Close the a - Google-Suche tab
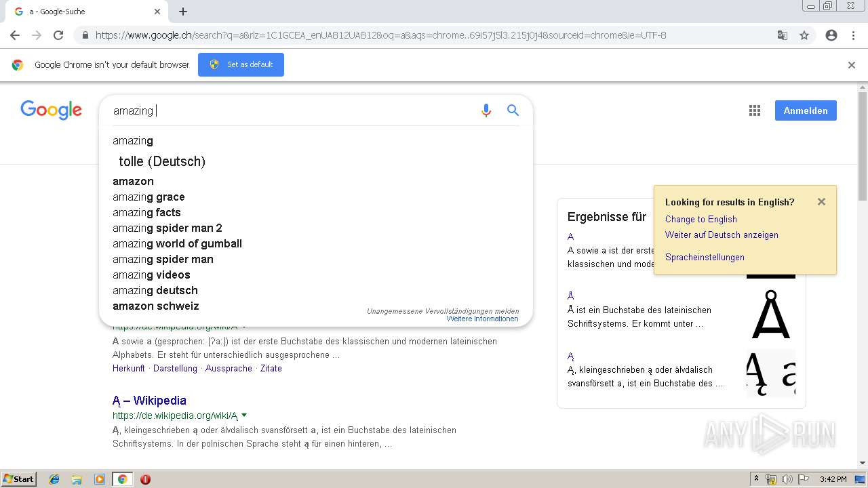The height and width of the screenshot is (488, 868). [157, 12]
